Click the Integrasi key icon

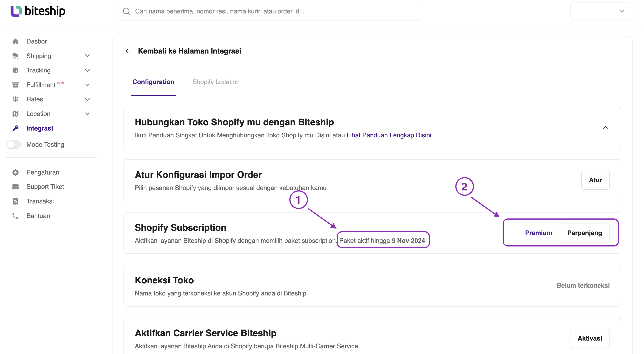pyautogui.click(x=15, y=128)
